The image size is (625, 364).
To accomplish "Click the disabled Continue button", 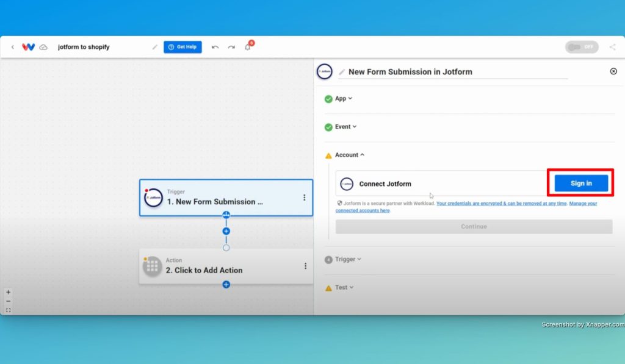I will 474,226.
